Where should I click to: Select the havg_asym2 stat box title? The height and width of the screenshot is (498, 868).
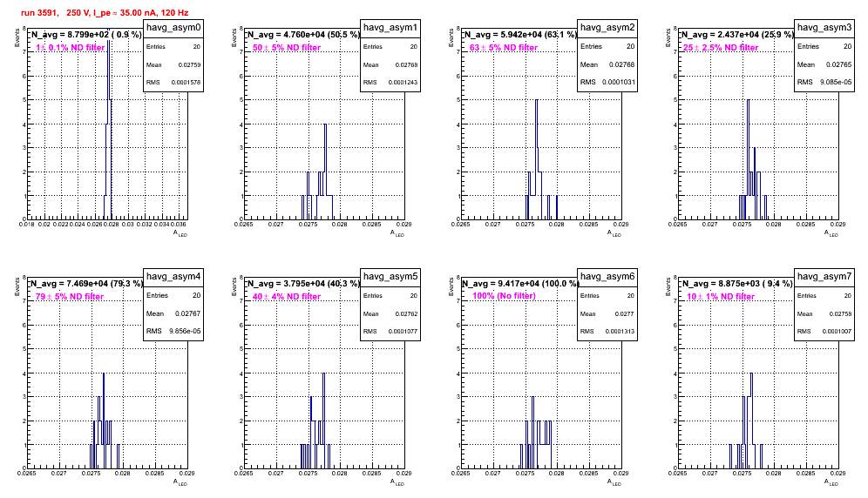[607, 27]
